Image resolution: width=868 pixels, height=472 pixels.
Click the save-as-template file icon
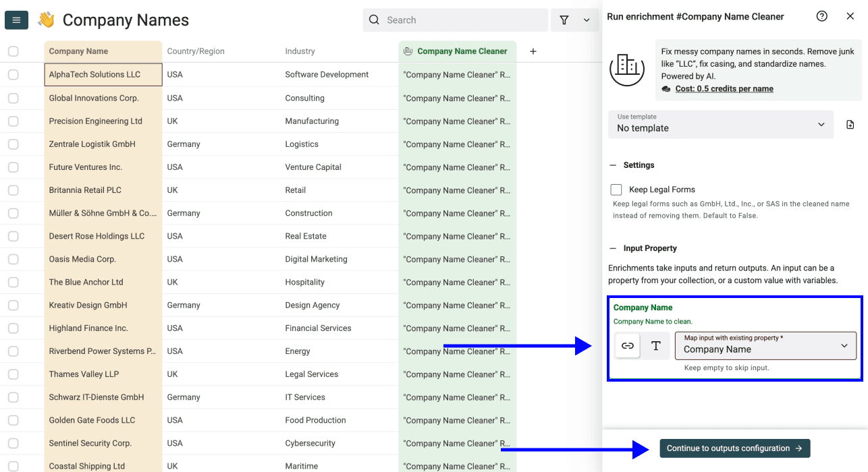pos(850,124)
